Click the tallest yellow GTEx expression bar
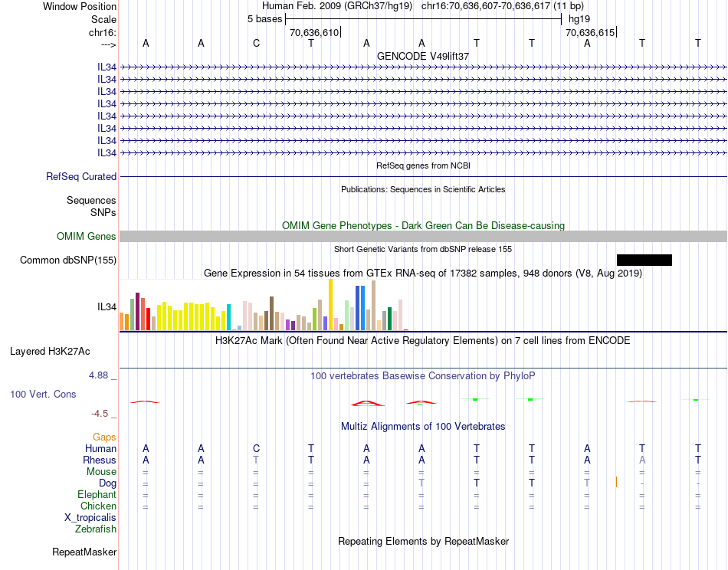 (330, 304)
